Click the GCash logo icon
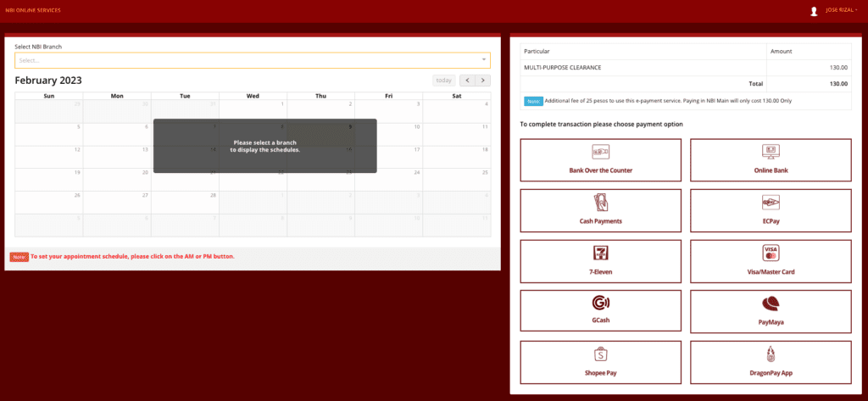The width and height of the screenshot is (868, 401). tap(601, 303)
